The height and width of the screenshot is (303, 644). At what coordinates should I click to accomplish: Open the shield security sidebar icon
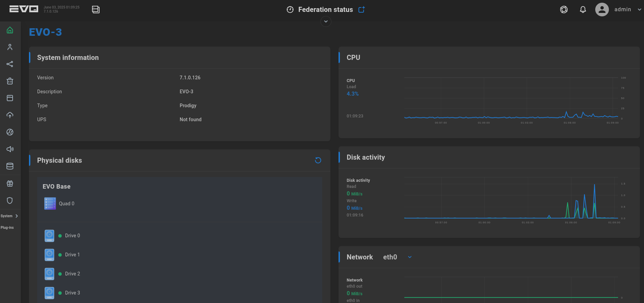pyautogui.click(x=10, y=201)
